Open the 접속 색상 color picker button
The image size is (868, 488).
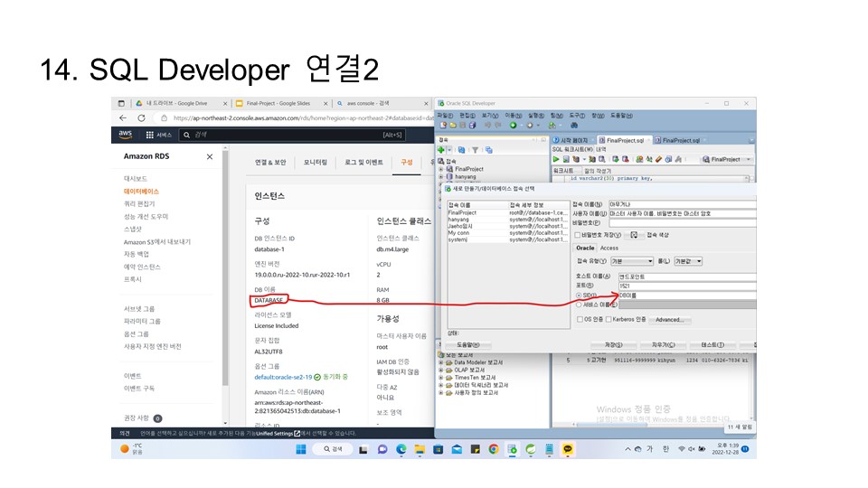tap(634, 235)
